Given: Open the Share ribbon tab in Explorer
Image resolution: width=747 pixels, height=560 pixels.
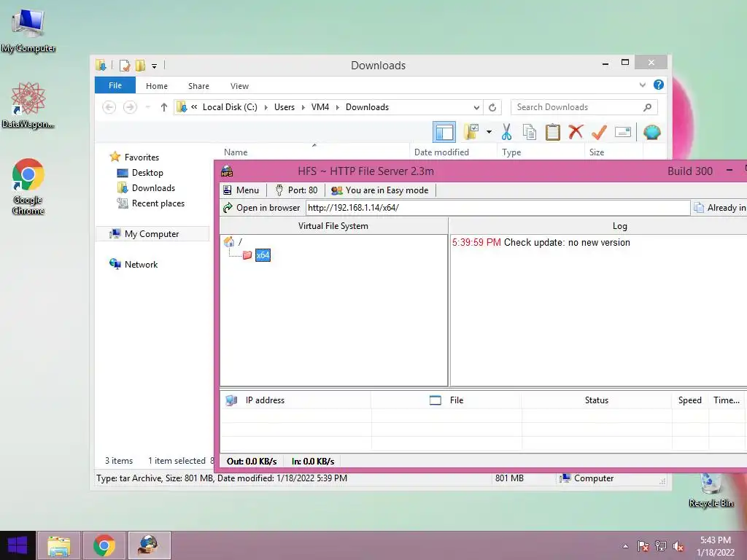Looking at the screenshot, I should pos(198,86).
